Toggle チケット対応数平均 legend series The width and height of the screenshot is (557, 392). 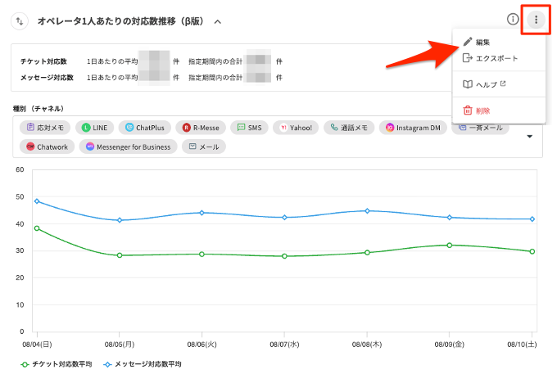(57, 363)
